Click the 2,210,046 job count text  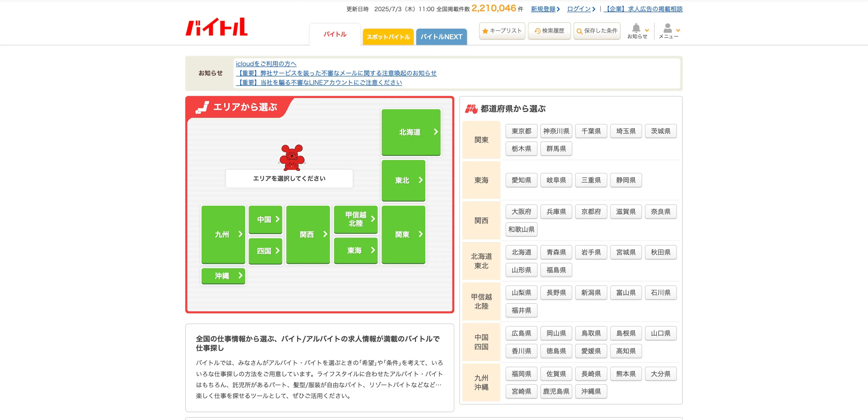[494, 8]
